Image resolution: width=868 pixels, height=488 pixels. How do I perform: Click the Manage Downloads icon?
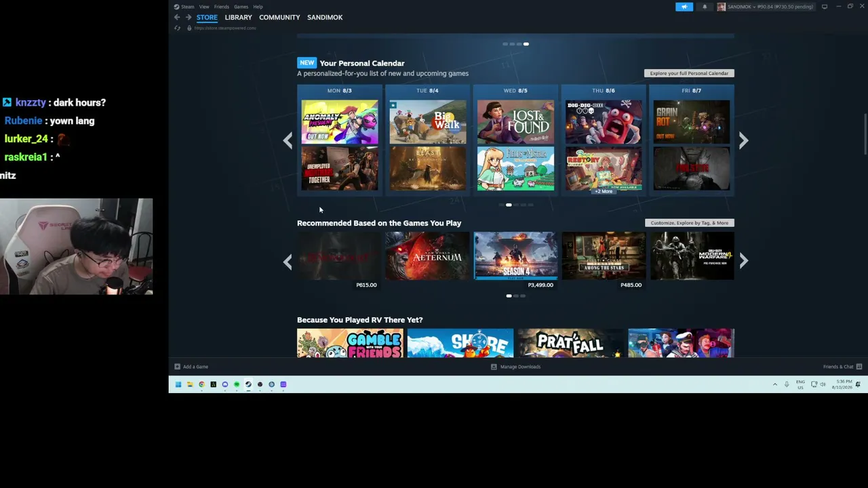pos(494,367)
